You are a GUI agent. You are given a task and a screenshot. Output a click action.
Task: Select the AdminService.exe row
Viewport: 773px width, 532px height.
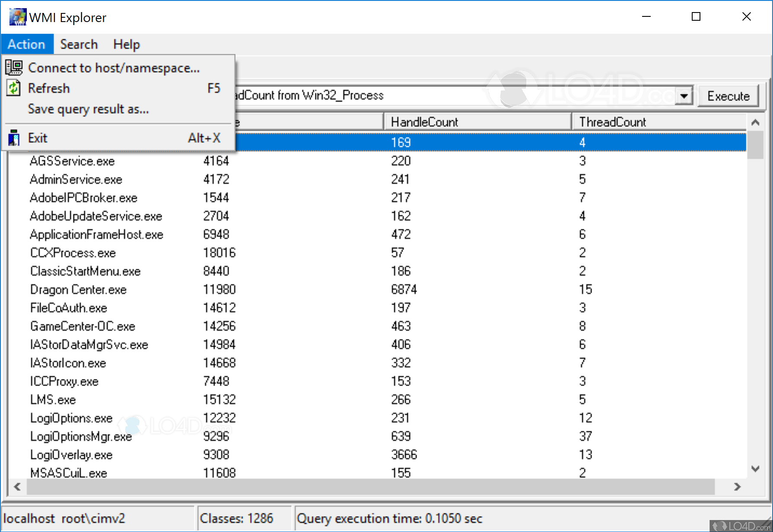pyautogui.click(x=377, y=179)
